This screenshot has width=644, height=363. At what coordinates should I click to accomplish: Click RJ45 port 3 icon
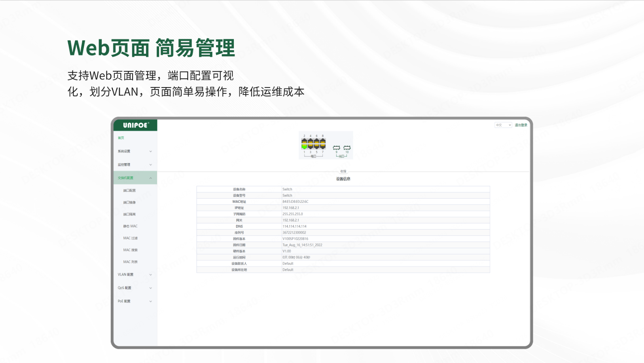coord(311,146)
